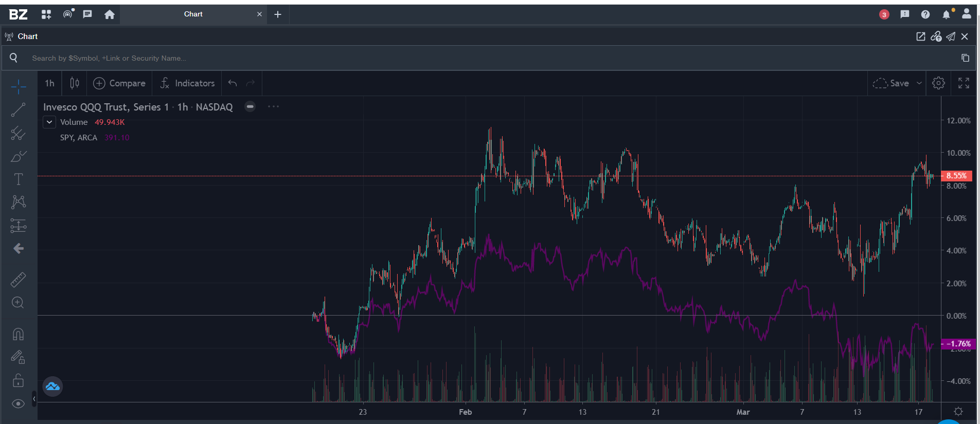980x424 pixels.
Task: Open the user account menu
Action: coord(967,14)
